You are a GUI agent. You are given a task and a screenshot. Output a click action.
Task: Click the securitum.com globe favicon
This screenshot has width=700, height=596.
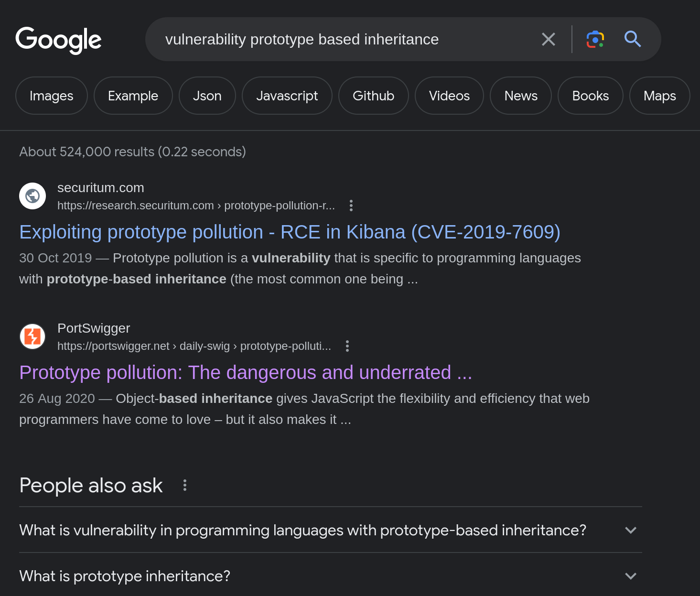tap(32, 196)
